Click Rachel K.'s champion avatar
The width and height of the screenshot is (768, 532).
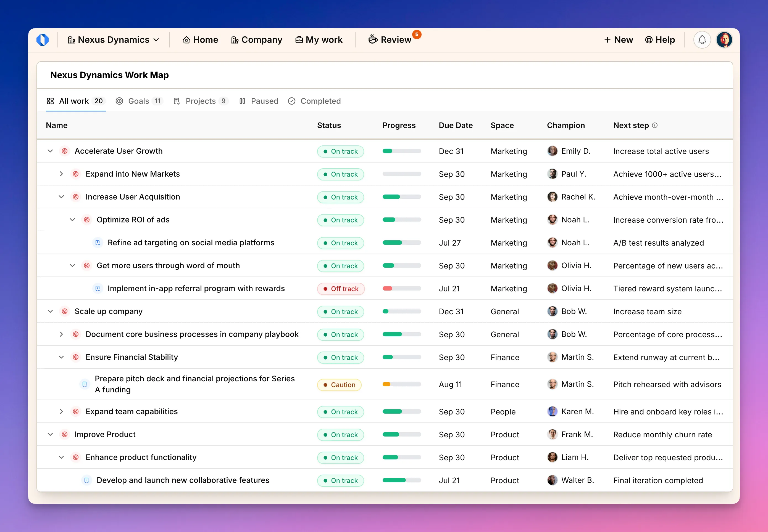552,197
